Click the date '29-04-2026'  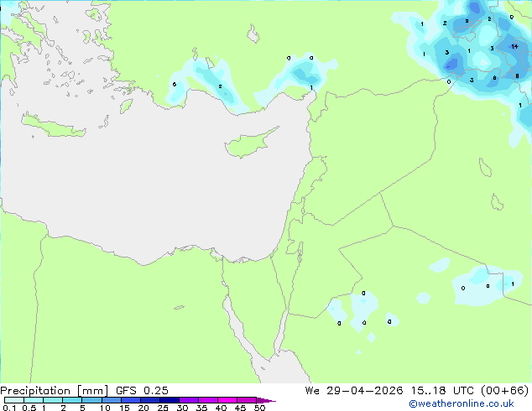(365, 391)
